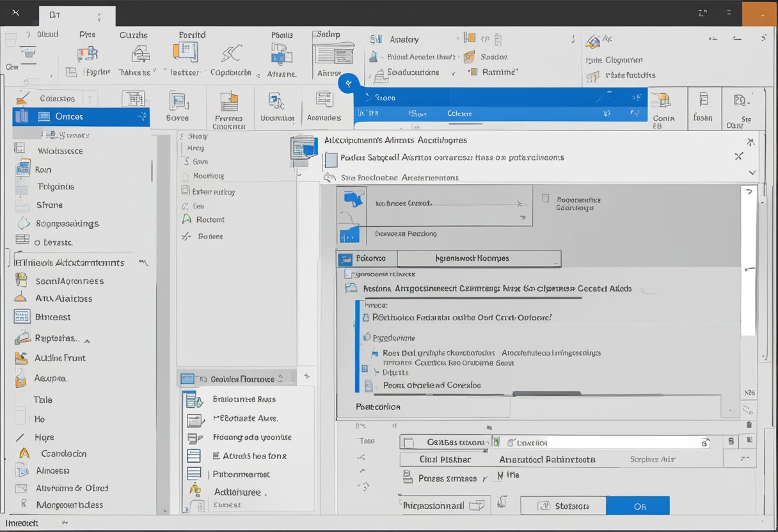Click the icon next to Arx Alaicbes
Screen dimensions: 778x532
click(22, 299)
